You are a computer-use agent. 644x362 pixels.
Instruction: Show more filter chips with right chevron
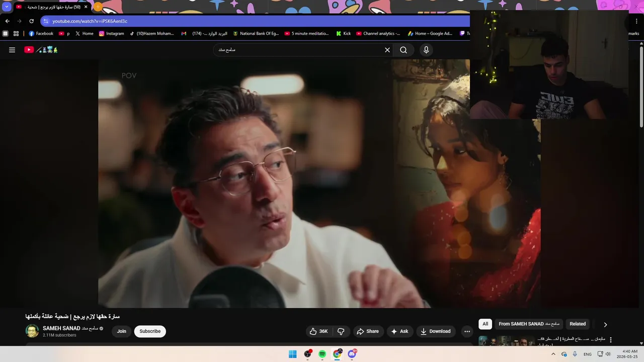(x=605, y=325)
